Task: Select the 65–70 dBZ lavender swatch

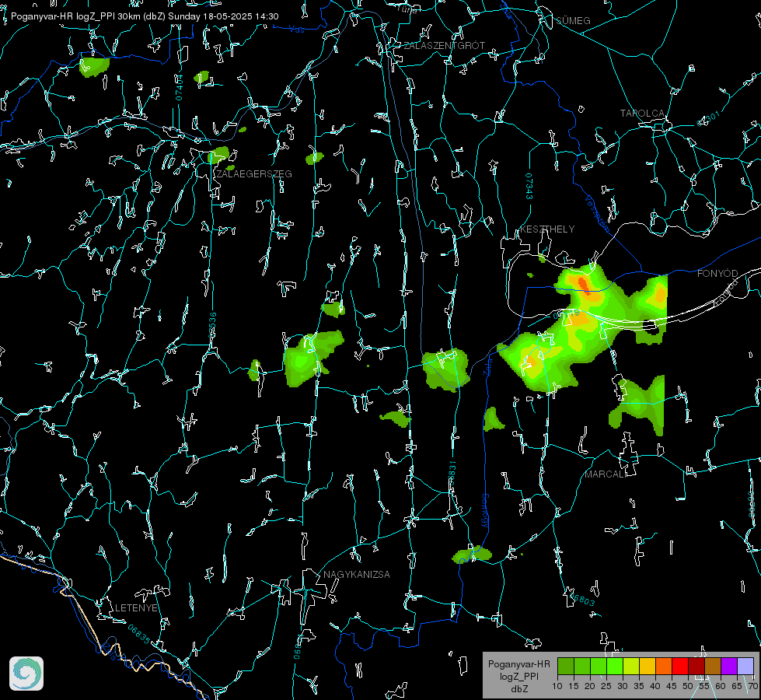Action: pyautogui.click(x=745, y=666)
